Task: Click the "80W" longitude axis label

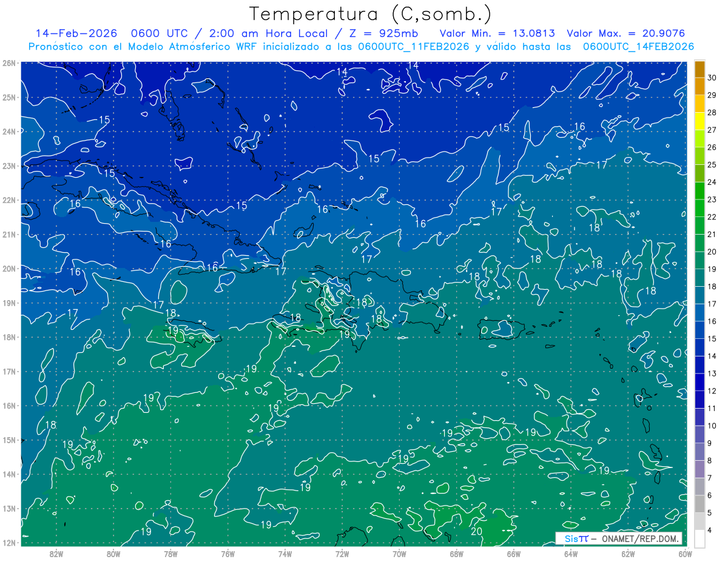Action: click(113, 554)
